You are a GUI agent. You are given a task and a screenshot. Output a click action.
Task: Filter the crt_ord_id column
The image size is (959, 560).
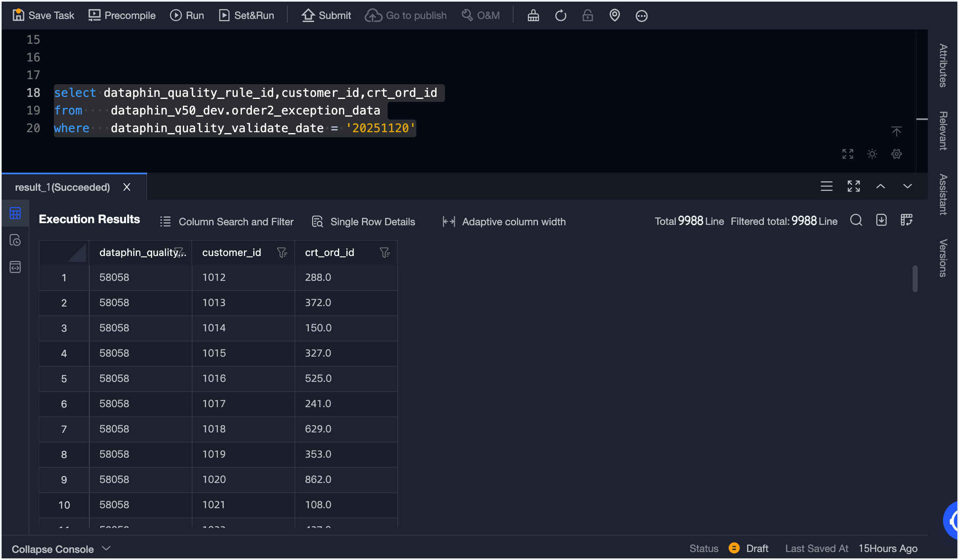(385, 252)
